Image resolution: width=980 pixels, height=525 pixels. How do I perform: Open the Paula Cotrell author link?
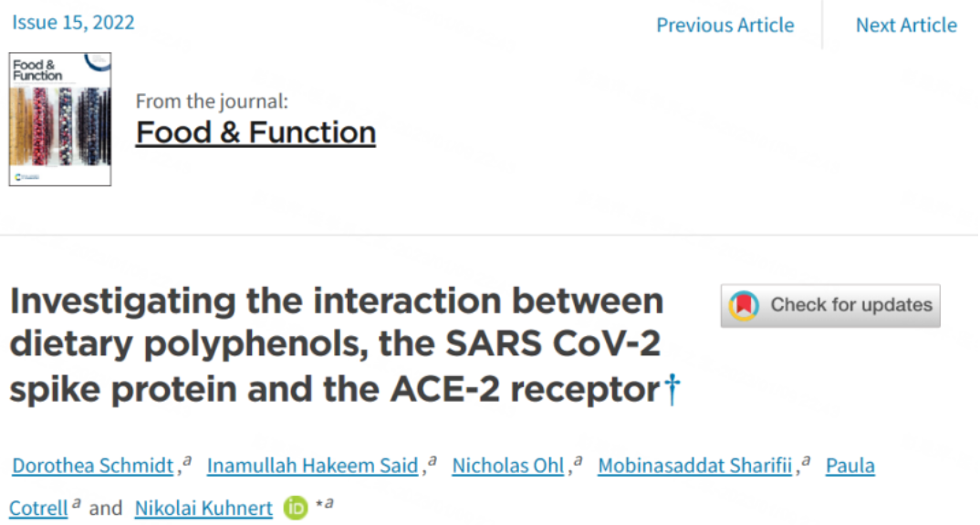point(850,466)
